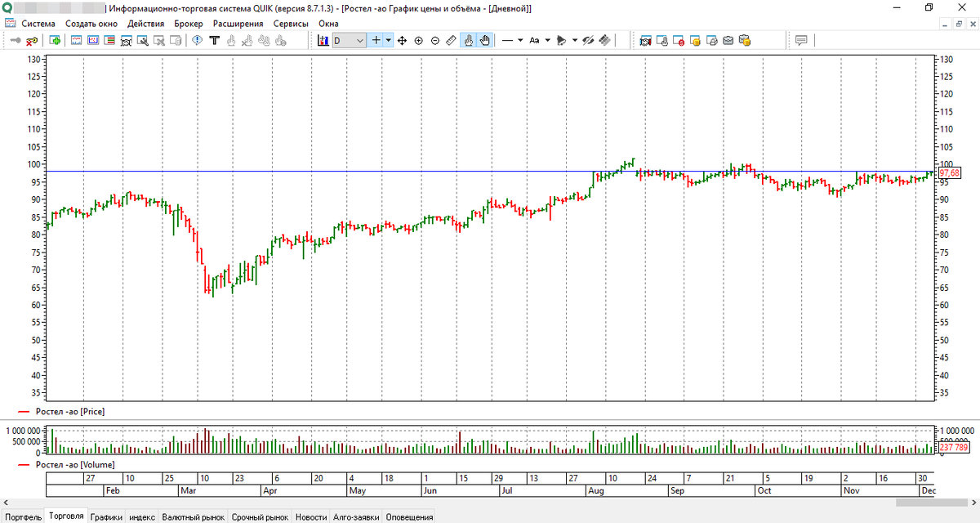The width and height of the screenshot is (980, 523).
Task: Open the Окна menu
Action: click(x=328, y=24)
